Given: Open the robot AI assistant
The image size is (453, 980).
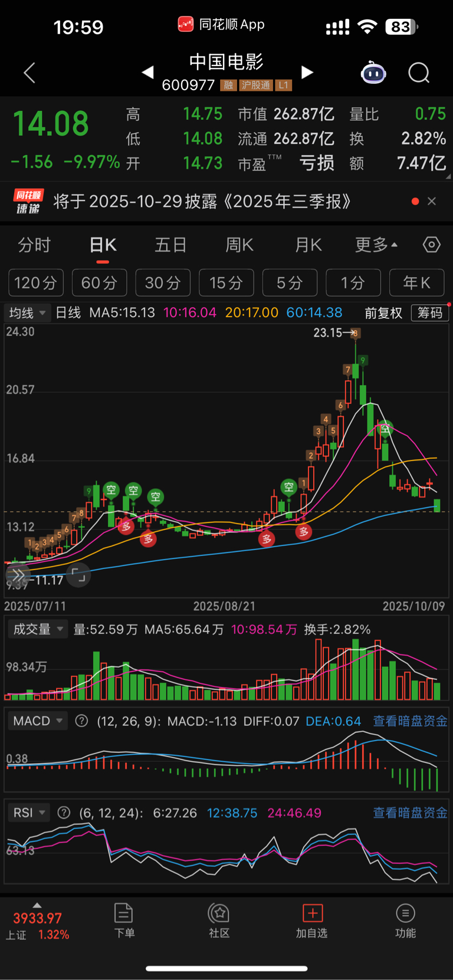Looking at the screenshot, I should click(373, 73).
